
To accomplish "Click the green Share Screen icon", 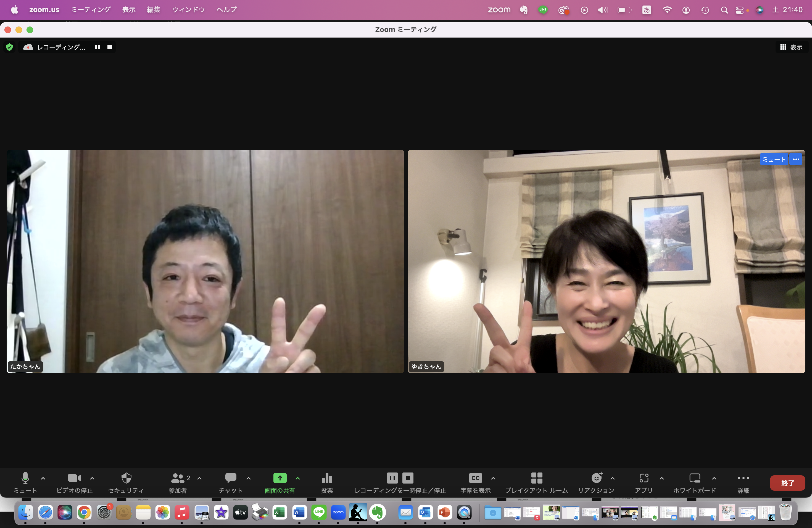I will tap(280, 478).
